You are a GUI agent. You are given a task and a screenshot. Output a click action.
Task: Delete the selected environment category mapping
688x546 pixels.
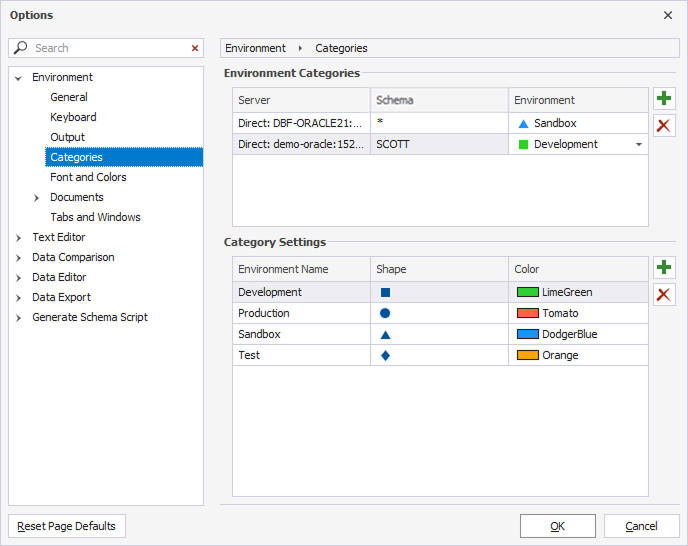click(664, 126)
